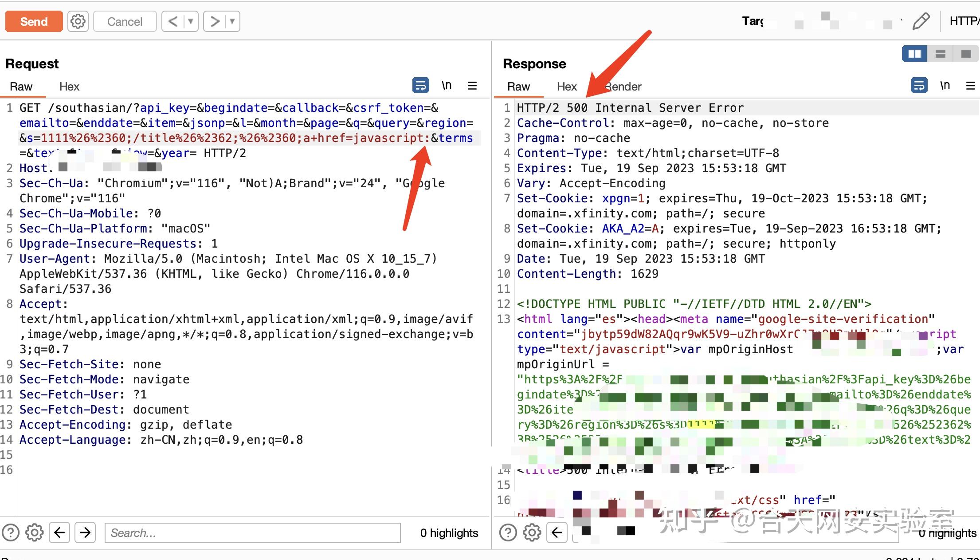Screen dimensions: 980x560
Task: Toggle \n character display in Response panel
Action: pyautogui.click(x=945, y=85)
